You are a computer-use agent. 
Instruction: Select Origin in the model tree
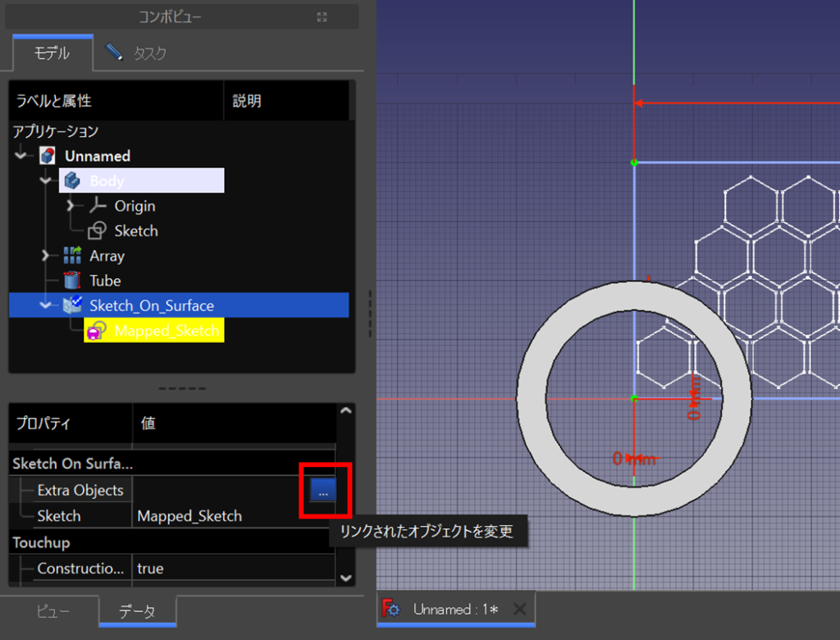135,206
